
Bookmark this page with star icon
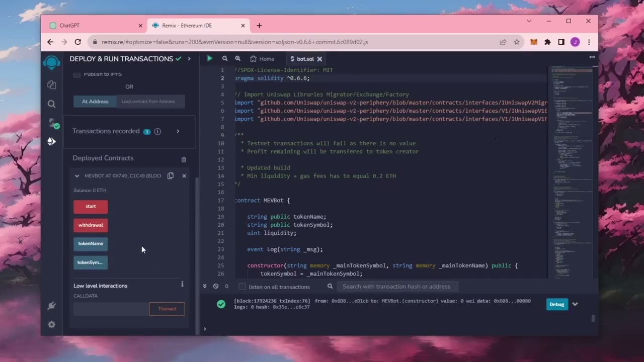click(516, 42)
